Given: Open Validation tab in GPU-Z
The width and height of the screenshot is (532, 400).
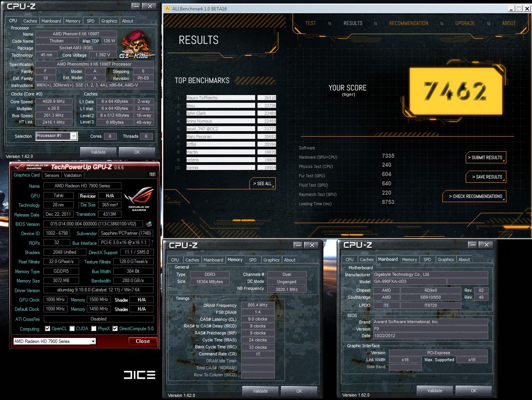Looking at the screenshot, I should tap(73, 175).
